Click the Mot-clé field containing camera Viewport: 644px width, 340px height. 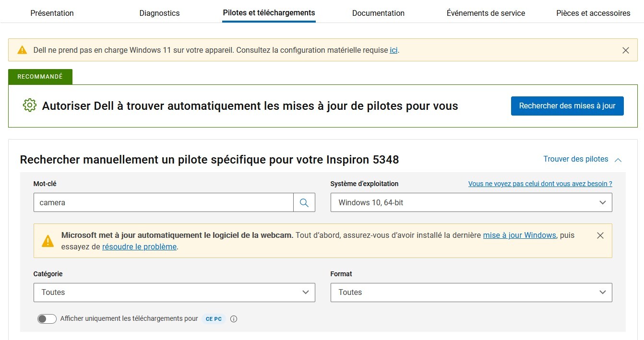click(163, 202)
